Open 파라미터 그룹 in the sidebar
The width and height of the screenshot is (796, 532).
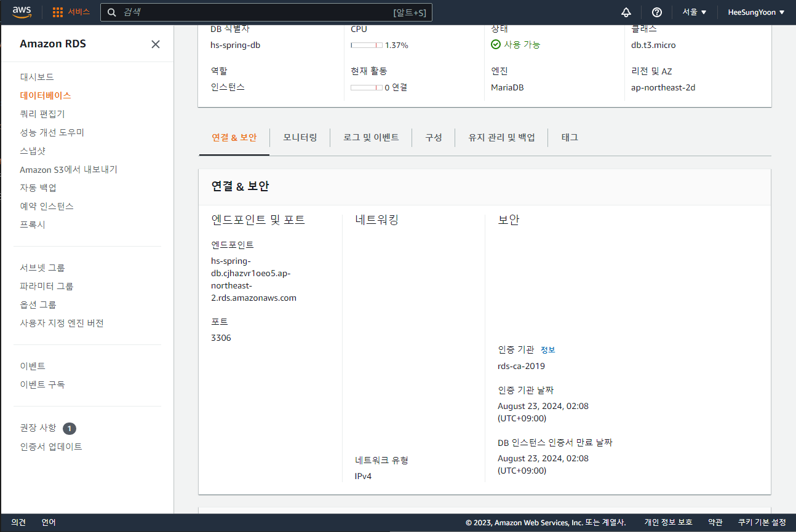[x=47, y=286]
